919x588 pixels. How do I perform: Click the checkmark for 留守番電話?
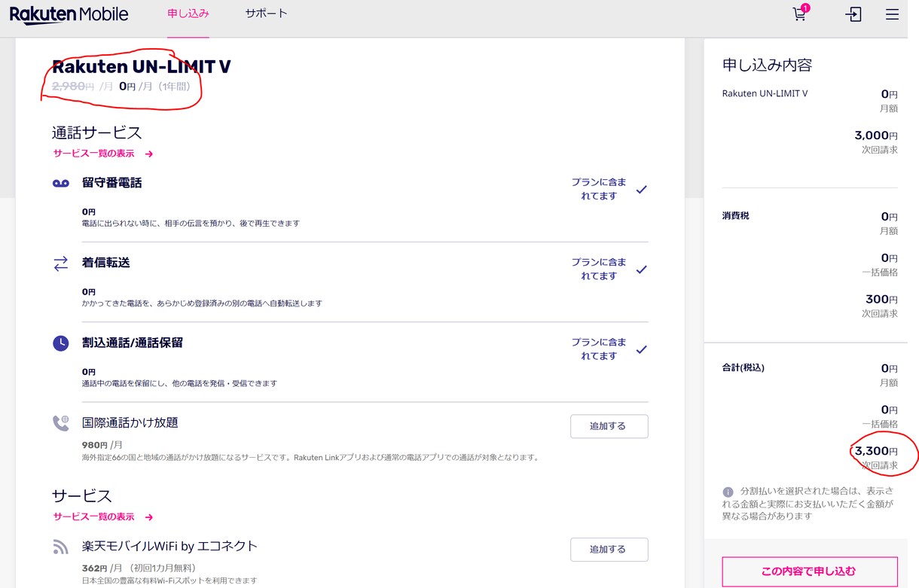pos(641,190)
